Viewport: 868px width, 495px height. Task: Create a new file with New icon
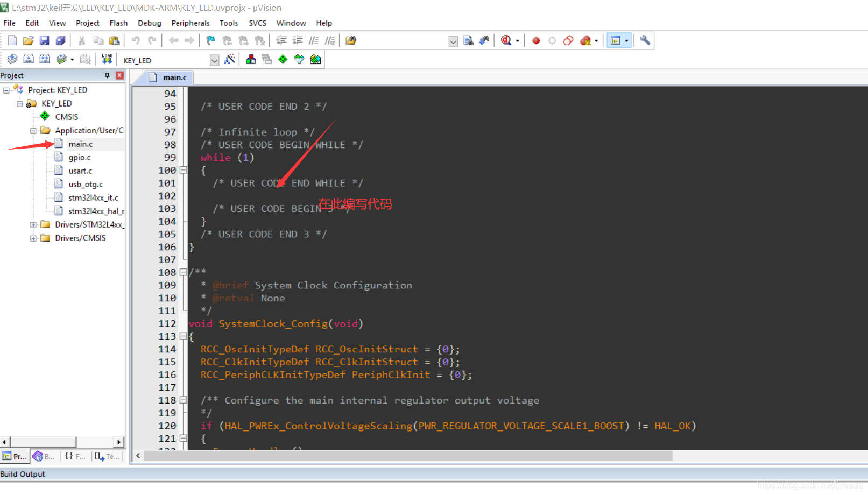pyautogui.click(x=12, y=40)
